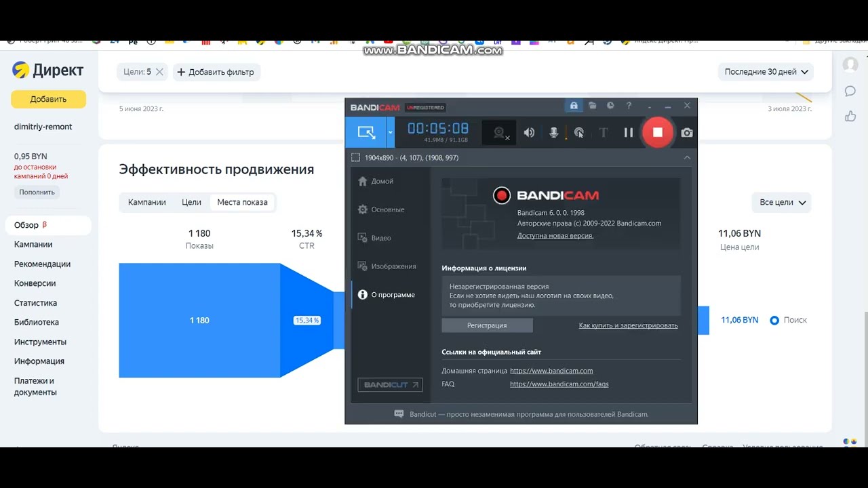
Task: Open the Доступна новая версия link
Action: coord(555,236)
